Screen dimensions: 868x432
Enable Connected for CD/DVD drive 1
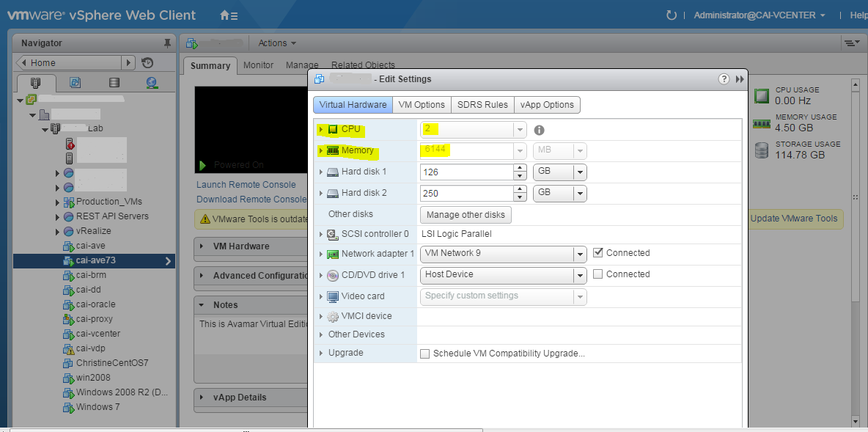click(597, 274)
